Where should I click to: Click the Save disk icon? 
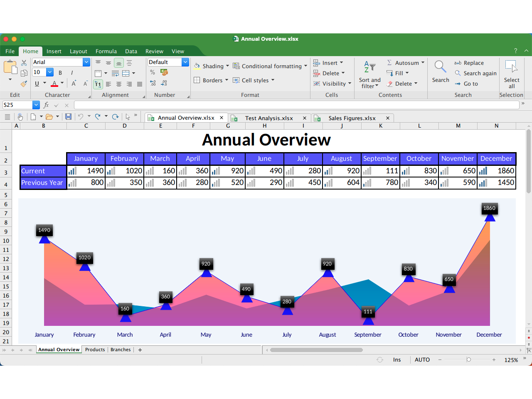point(68,117)
